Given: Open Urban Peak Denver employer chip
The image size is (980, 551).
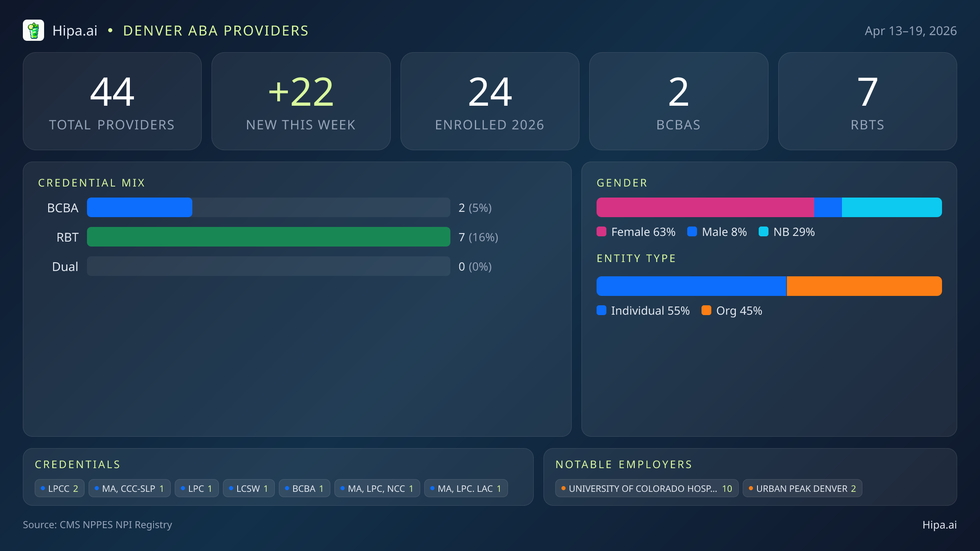Looking at the screenshot, I should pos(802,489).
